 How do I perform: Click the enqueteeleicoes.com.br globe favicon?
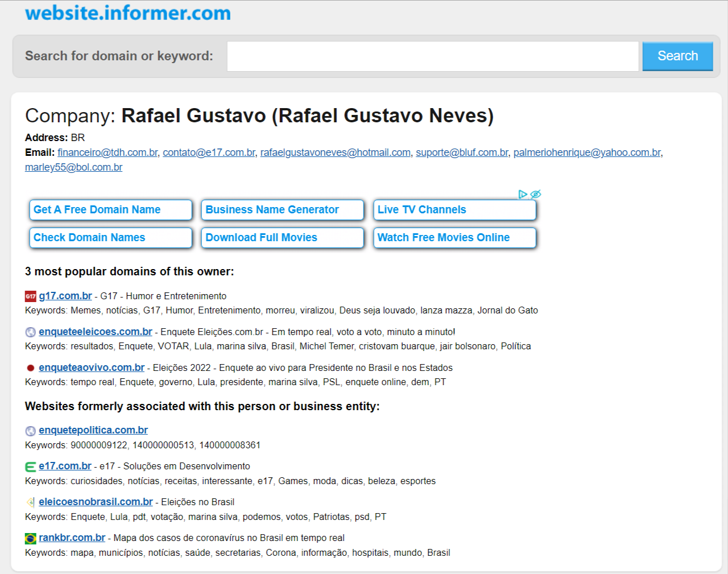point(31,332)
